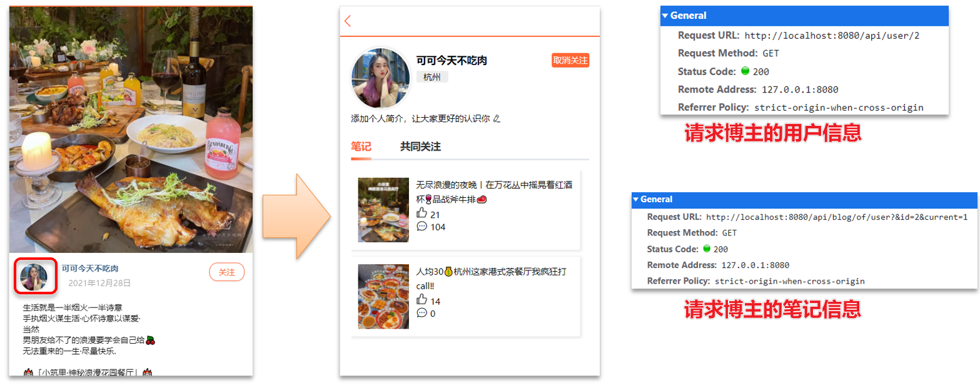980x385 pixels.
Task: Click the 杭州 city tag
Action: click(432, 77)
